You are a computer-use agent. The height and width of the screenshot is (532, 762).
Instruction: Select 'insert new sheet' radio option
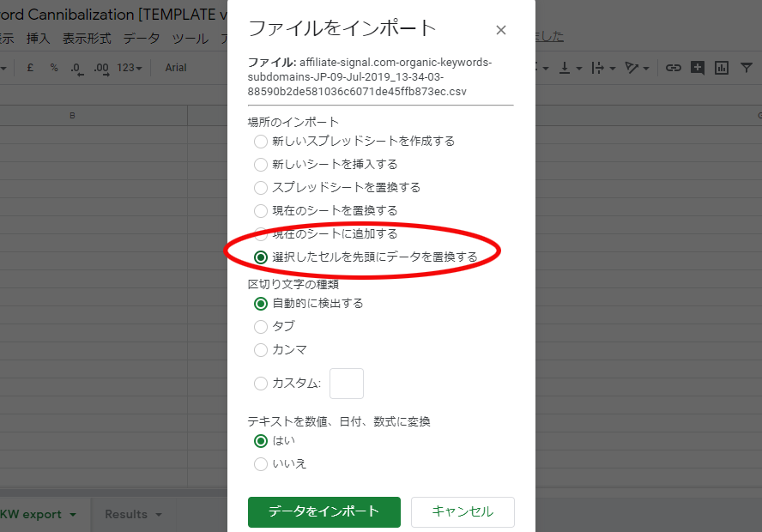[261, 165]
